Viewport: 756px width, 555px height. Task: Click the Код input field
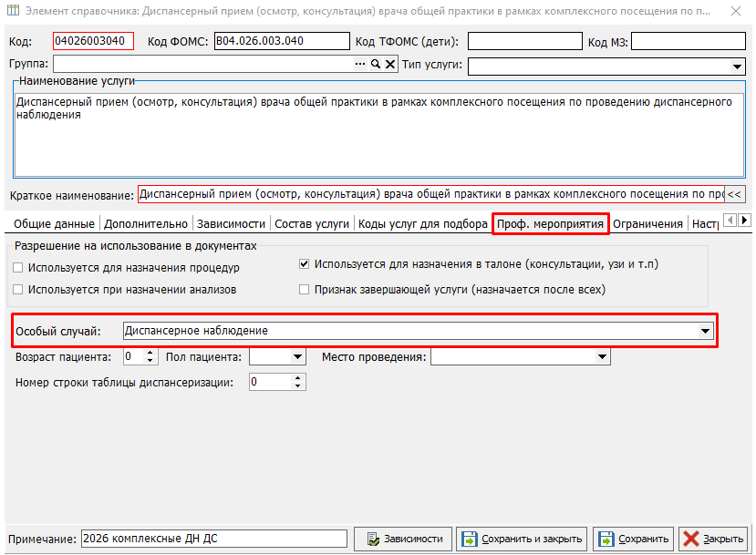pyautogui.click(x=93, y=41)
